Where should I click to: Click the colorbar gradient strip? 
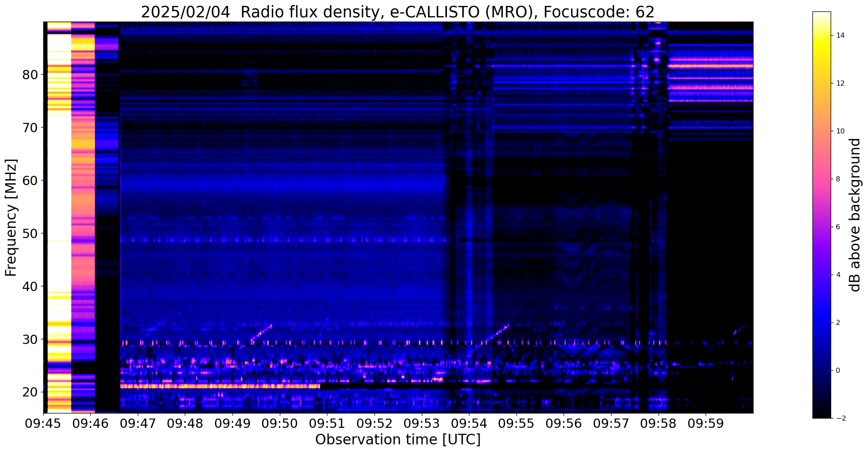[821, 215]
